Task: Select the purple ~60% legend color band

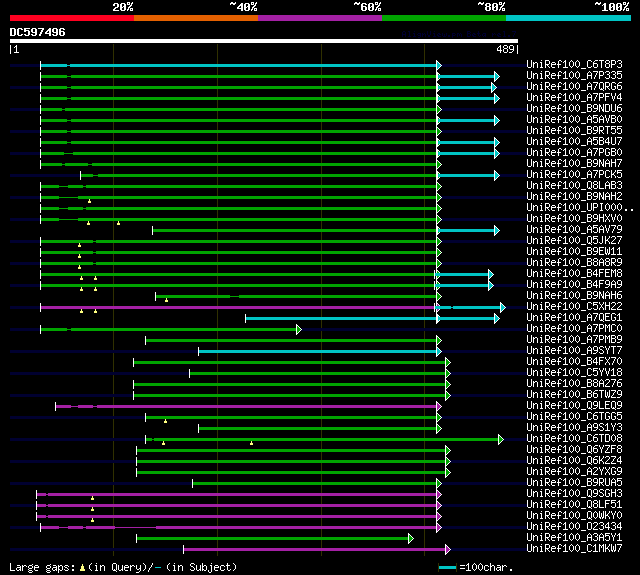Action: pyautogui.click(x=319, y=17)
